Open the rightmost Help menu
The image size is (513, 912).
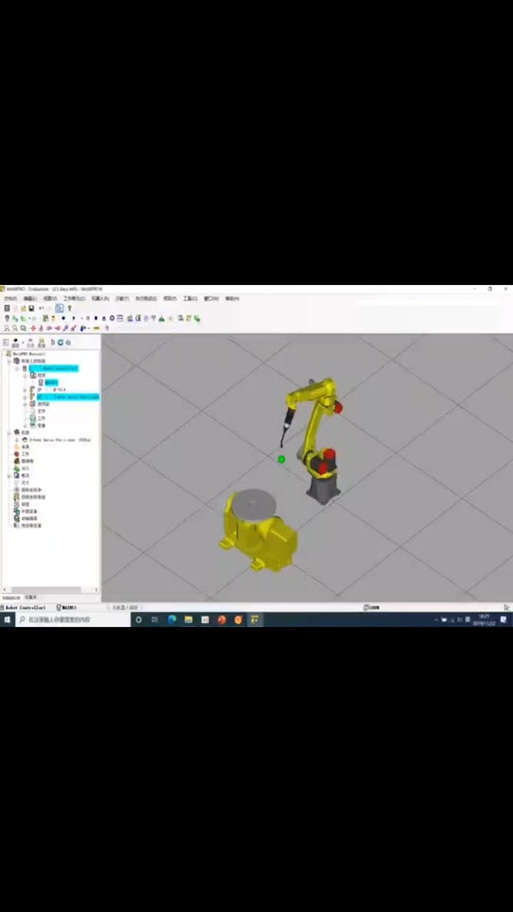(232, 298)
